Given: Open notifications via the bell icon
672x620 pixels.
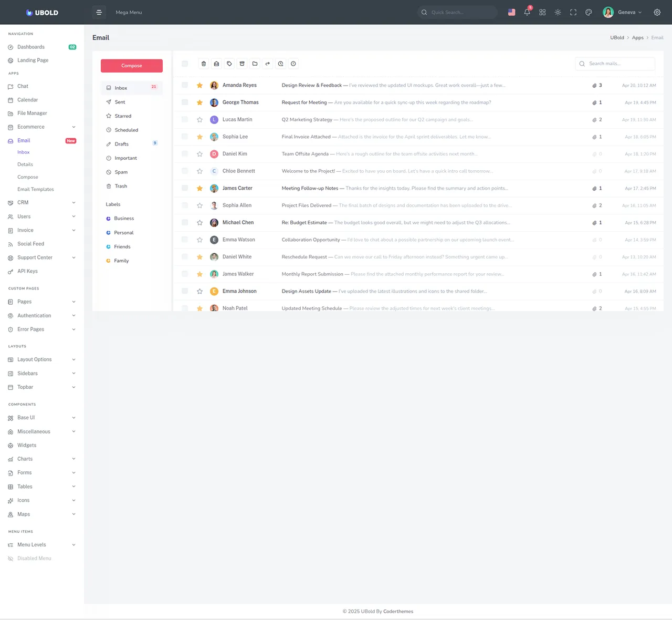Looking at the screenshot, I should (x=527, y=12).
